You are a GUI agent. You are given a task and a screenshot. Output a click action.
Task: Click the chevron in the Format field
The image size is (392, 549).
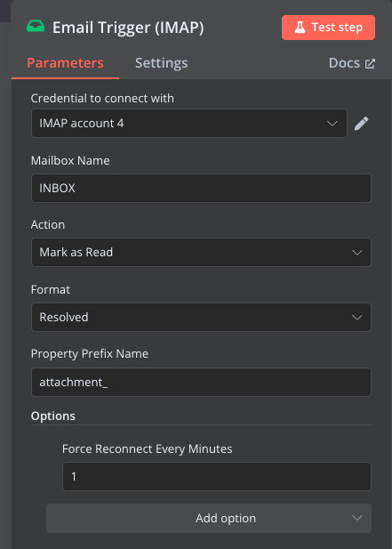point(356,318)
